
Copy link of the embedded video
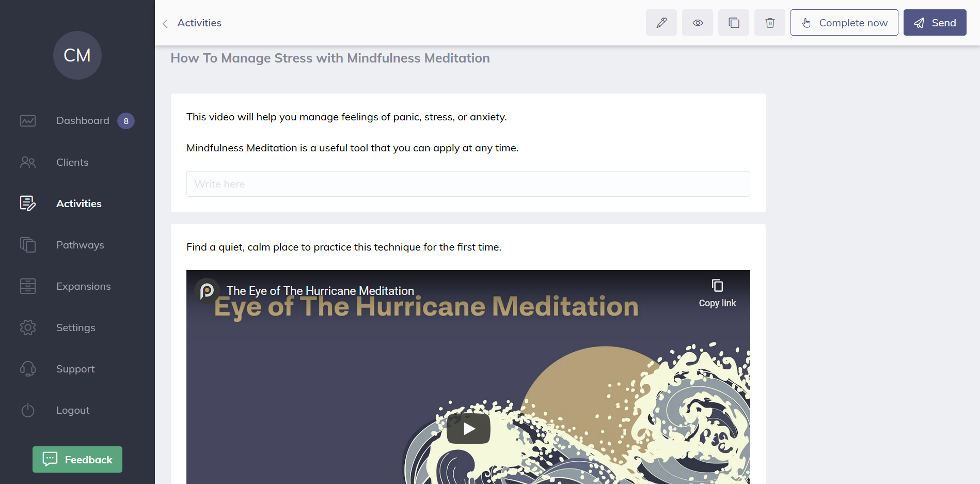tap(717, 293)
